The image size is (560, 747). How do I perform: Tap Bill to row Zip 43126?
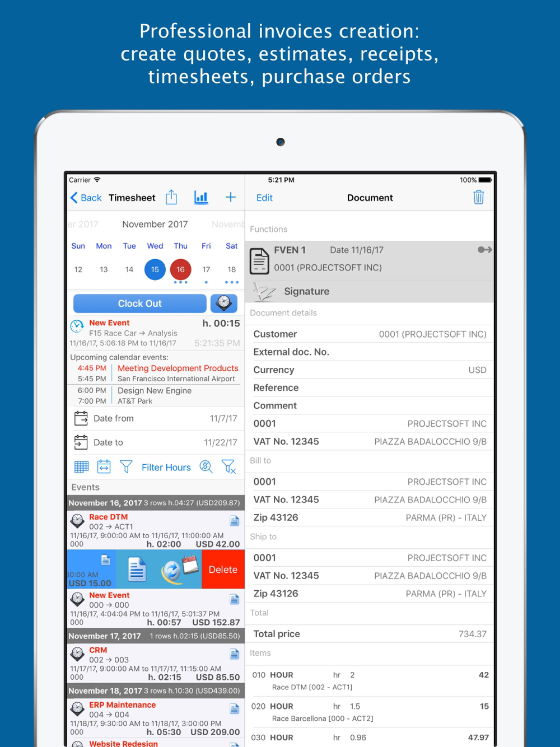coord(370,517)
